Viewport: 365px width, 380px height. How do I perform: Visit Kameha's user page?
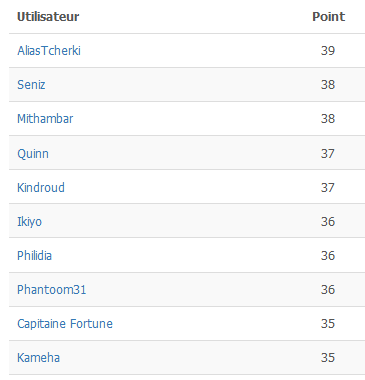point(38,358)
